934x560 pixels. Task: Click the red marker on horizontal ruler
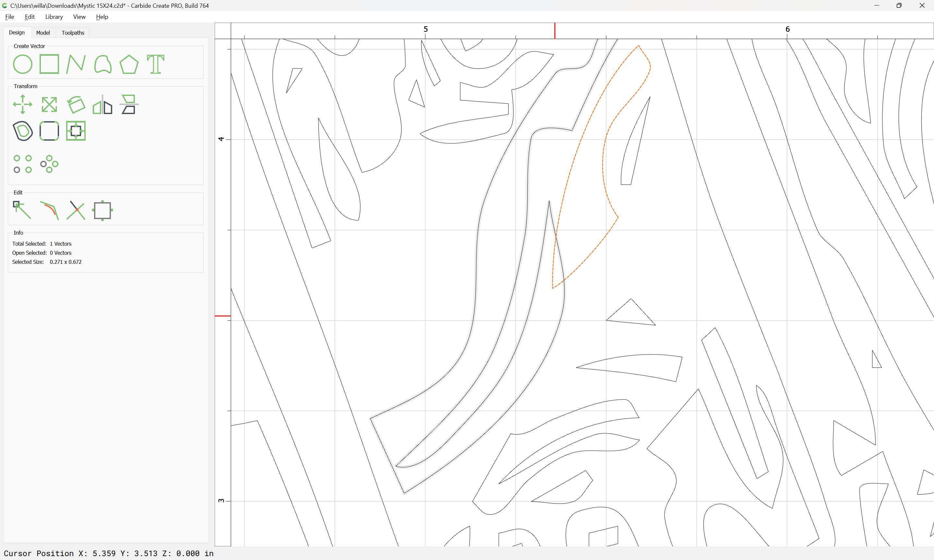(x=555, y=30)
